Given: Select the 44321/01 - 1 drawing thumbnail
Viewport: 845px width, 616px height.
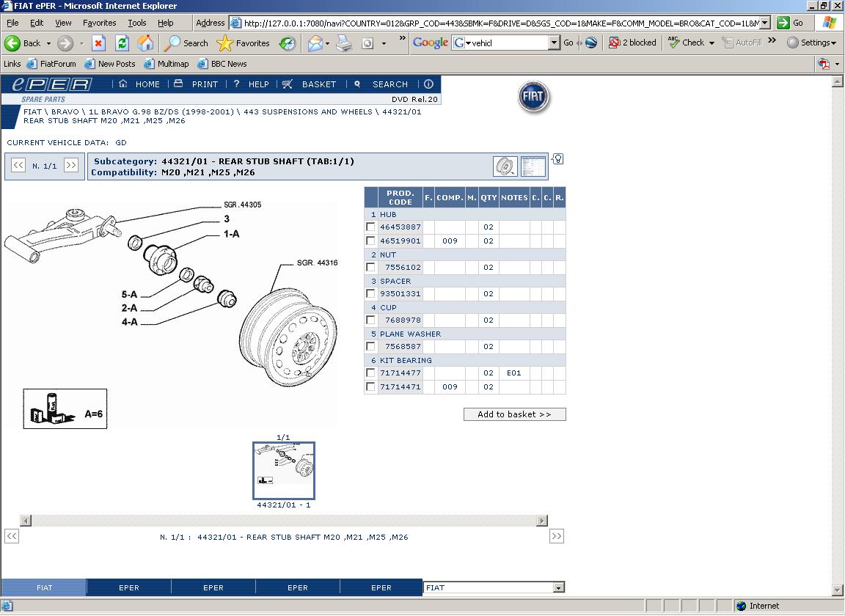Looking at the screenshot, I should click(x=284, y=470).
